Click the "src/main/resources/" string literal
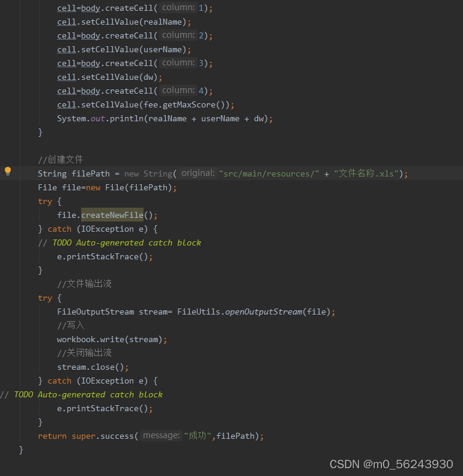Image resolution: width=463 pixels, height=476 pixels. coord(268,173)
